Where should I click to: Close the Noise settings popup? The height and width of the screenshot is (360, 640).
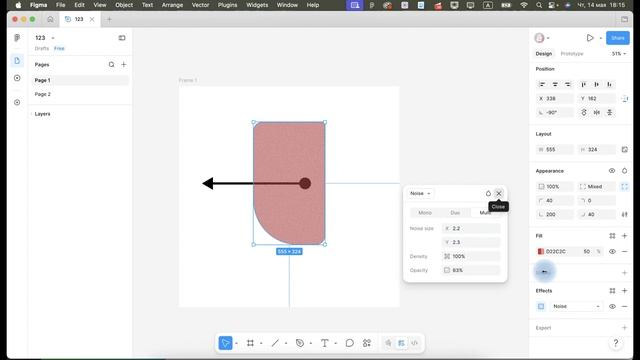[x=498, y=193]
